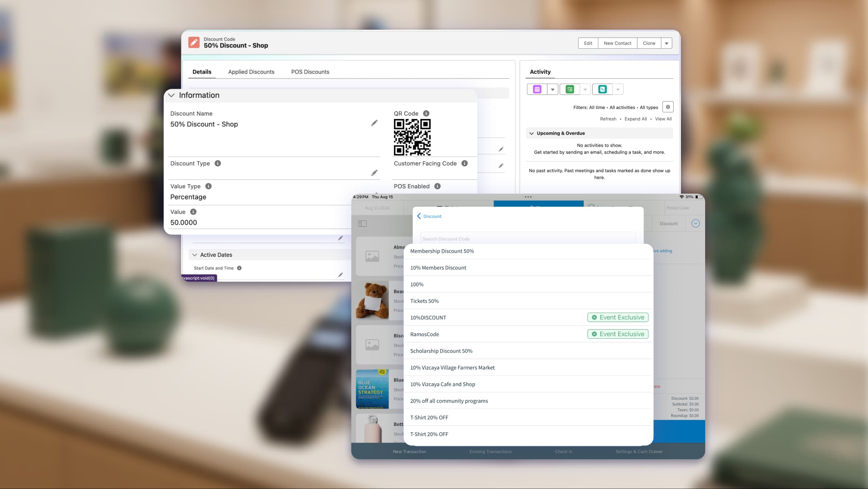This screenshot has width=868, height=489.
Task: Create a new task with the green task icon
Action: pyautogui.click(x=569, y=89)
